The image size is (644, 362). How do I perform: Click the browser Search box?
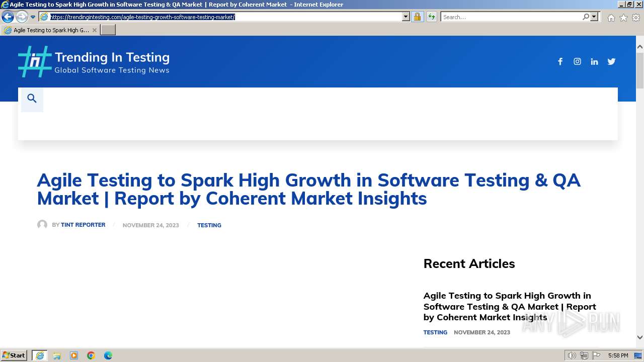coord(511,17)
